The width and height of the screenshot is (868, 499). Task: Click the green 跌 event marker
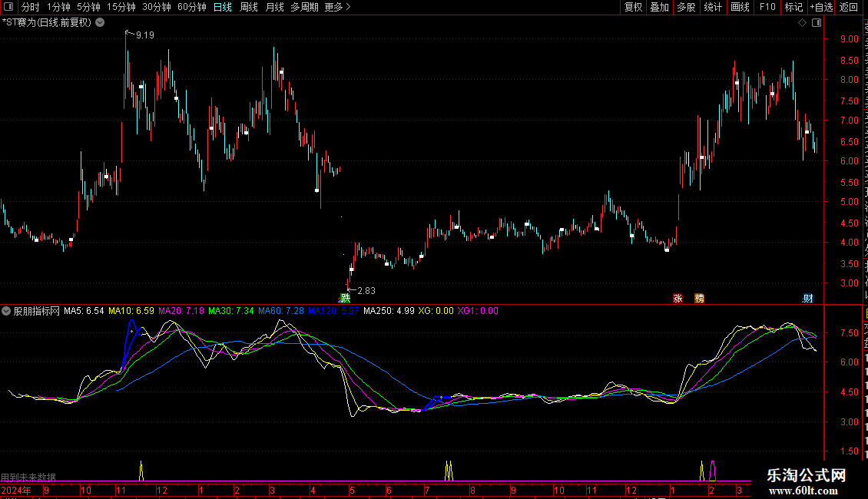pos(346,298)
